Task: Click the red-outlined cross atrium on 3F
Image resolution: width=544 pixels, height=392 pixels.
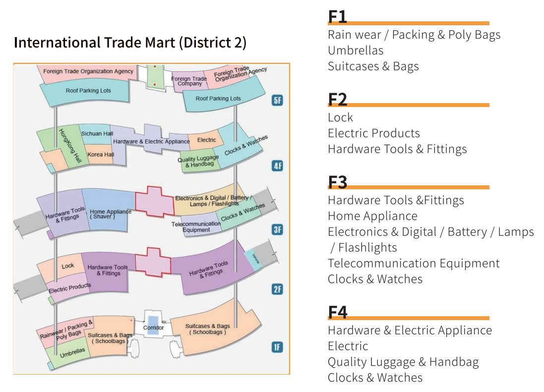Action: (155, 202)
